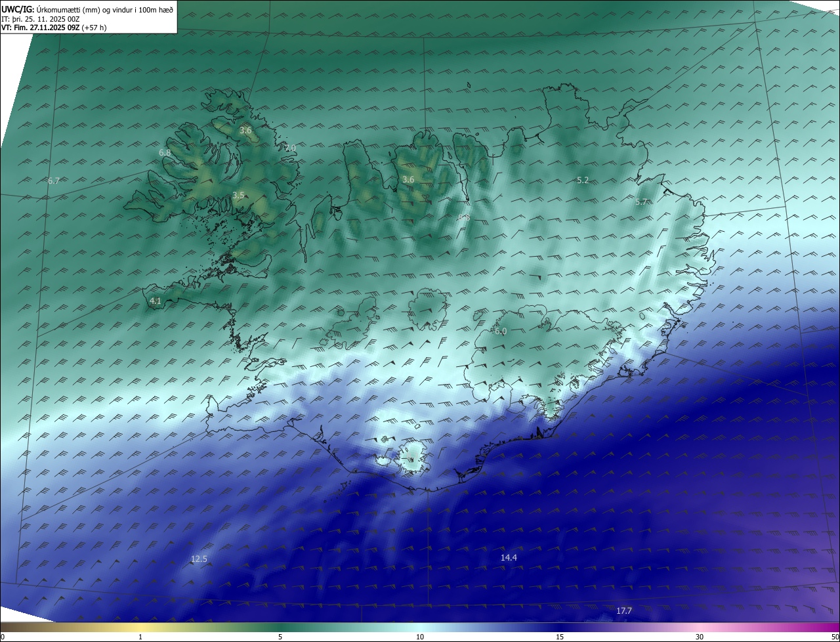
Task: Click the 6.8 value label on the map
Action: pos(165,153)
